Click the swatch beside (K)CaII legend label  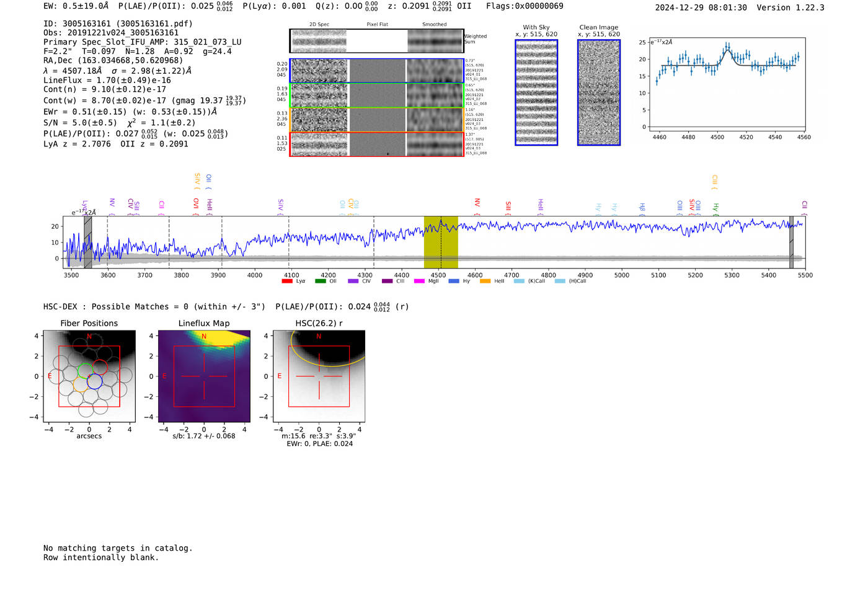(519, 282)
